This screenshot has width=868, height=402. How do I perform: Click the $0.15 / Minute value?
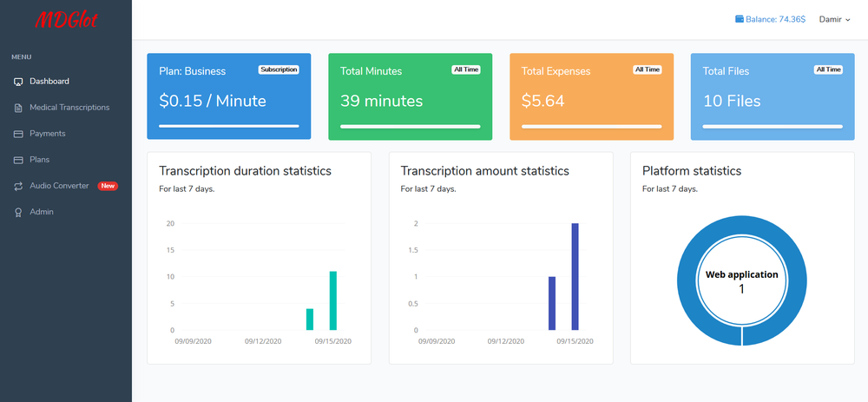click(x=213, y=101)
